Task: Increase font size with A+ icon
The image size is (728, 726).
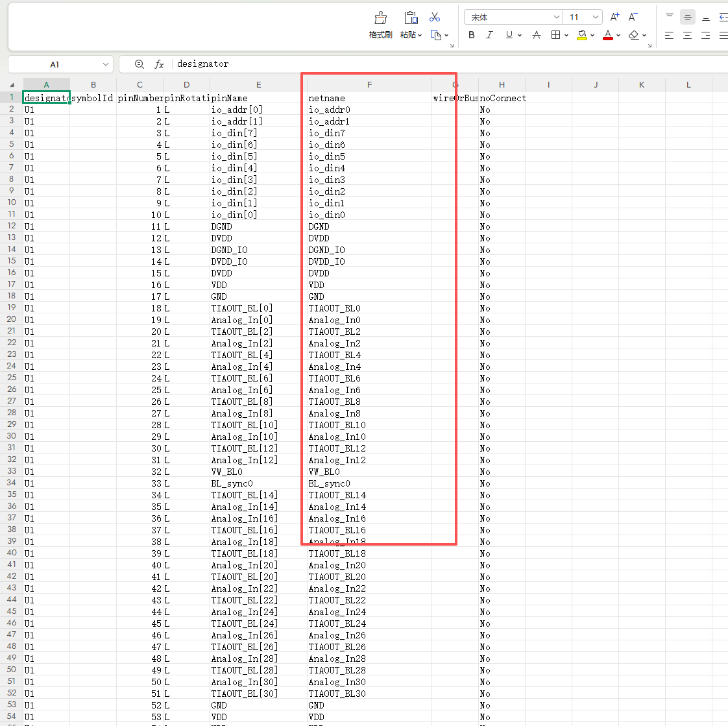Action: [x=614, y=17]
